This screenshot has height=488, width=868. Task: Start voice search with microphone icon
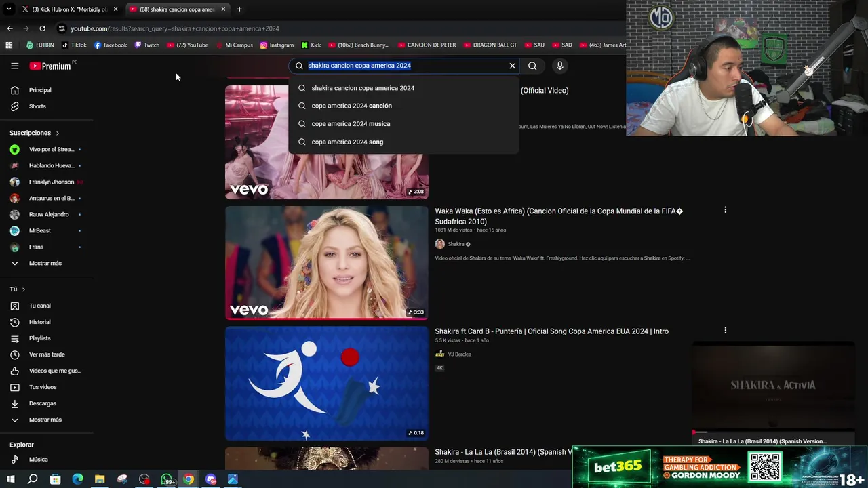coord(559,66)
